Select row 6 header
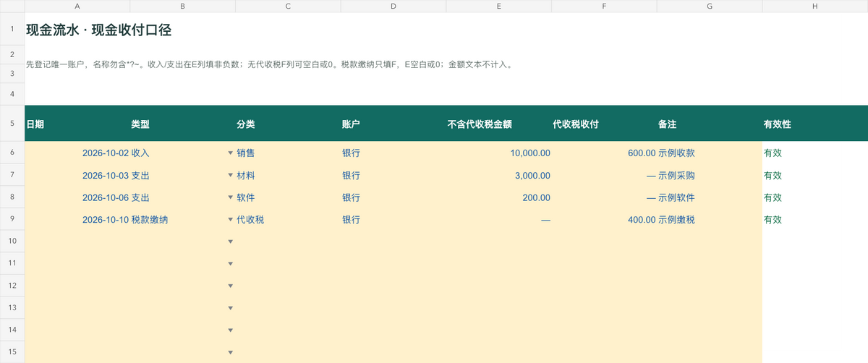The width and height of the screenshot is (868, 363). click(12, 153)
